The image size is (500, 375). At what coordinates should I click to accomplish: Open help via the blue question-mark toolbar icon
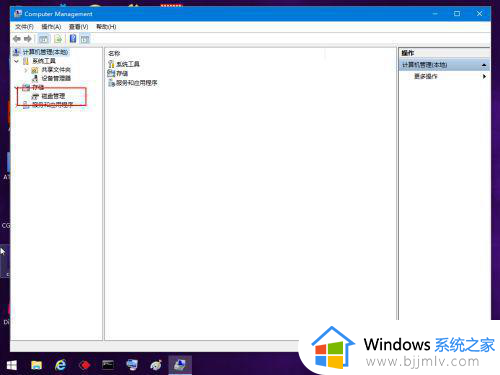coord(73,39)
